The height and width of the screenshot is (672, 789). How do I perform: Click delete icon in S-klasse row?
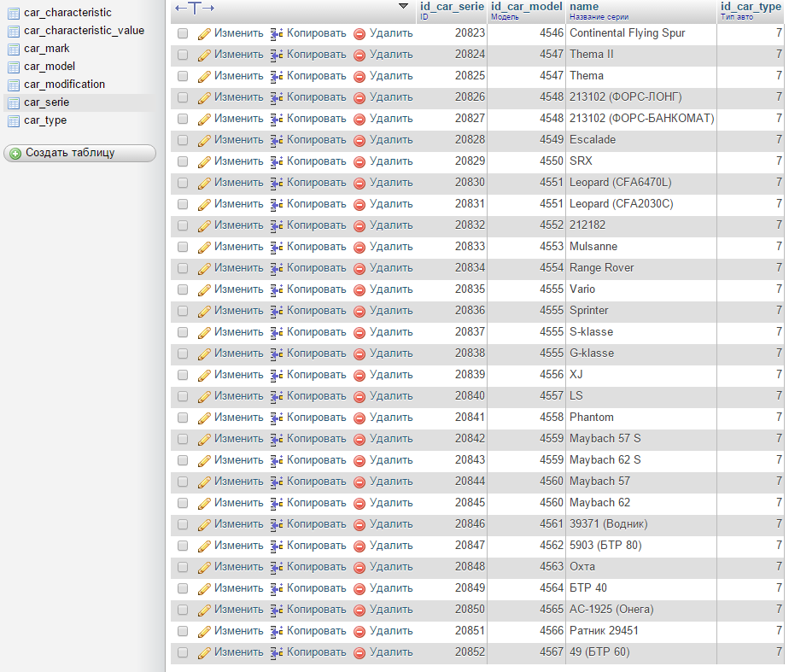(359, 332)
